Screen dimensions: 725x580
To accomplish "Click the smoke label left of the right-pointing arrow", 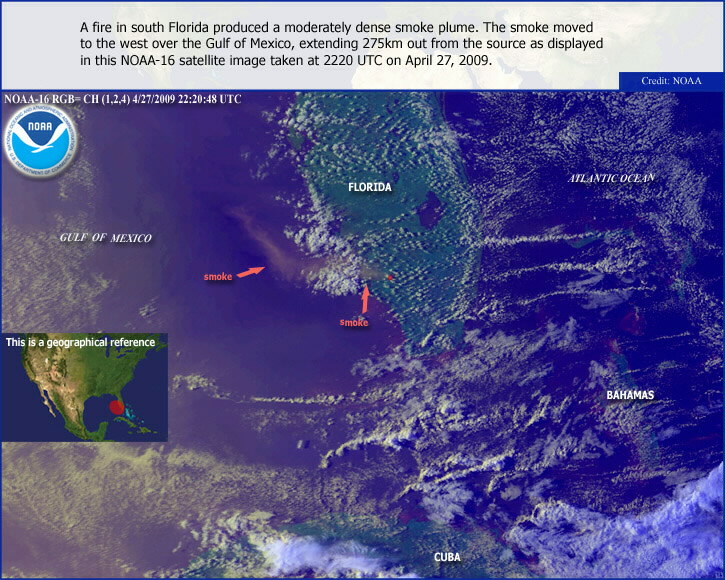I will (x=217, y=276).
